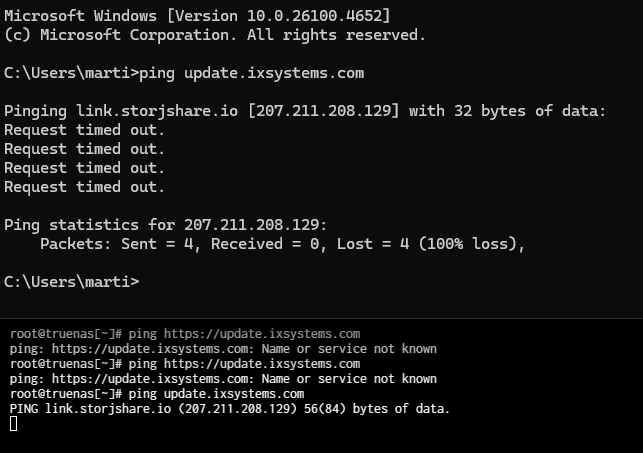Click the last 'Request timed out.' line
The width and height of the screenshot is (643, 453).
(x=84, y=187)
